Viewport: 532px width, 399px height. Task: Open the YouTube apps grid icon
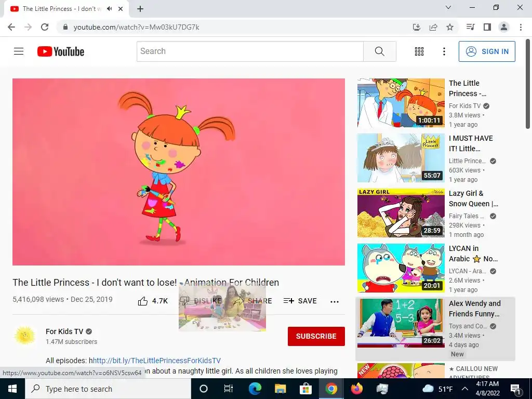pos(419,51)
